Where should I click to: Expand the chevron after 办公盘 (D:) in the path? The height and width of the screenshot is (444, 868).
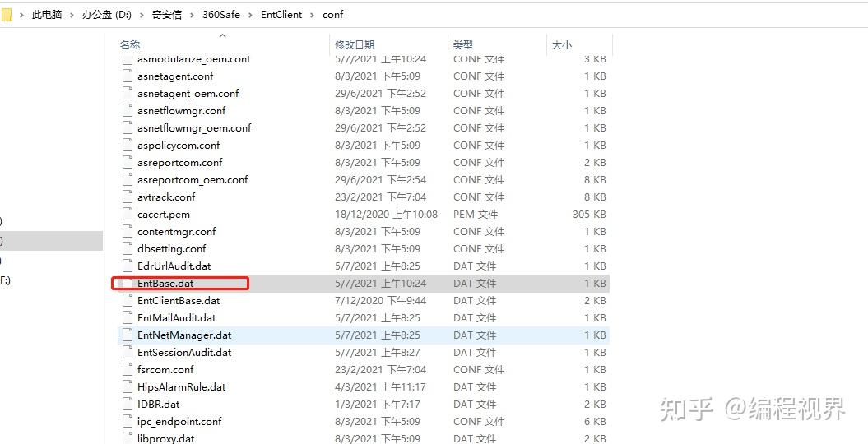[x=141, y=15]
